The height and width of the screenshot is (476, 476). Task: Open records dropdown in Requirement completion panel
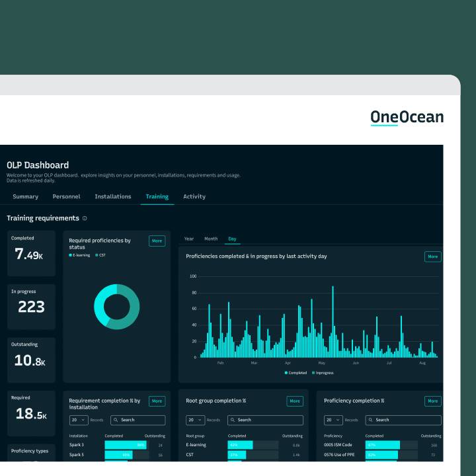click(79, 420)
